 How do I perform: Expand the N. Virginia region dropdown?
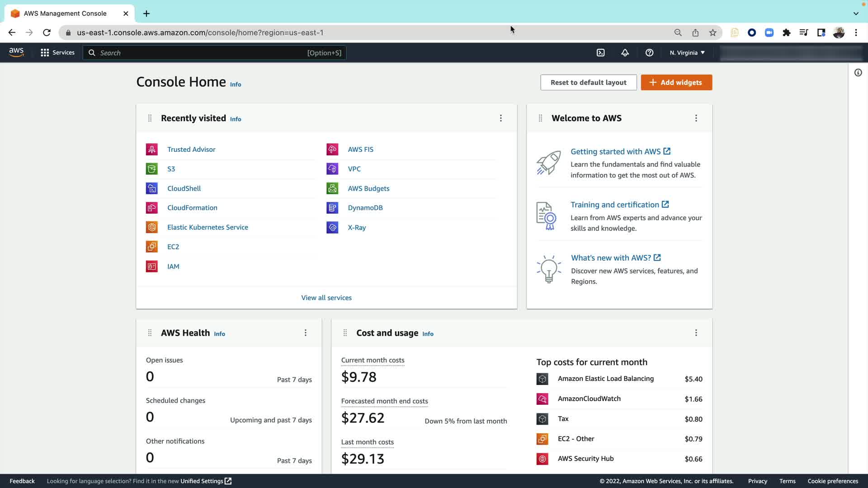tap(687, 53)
